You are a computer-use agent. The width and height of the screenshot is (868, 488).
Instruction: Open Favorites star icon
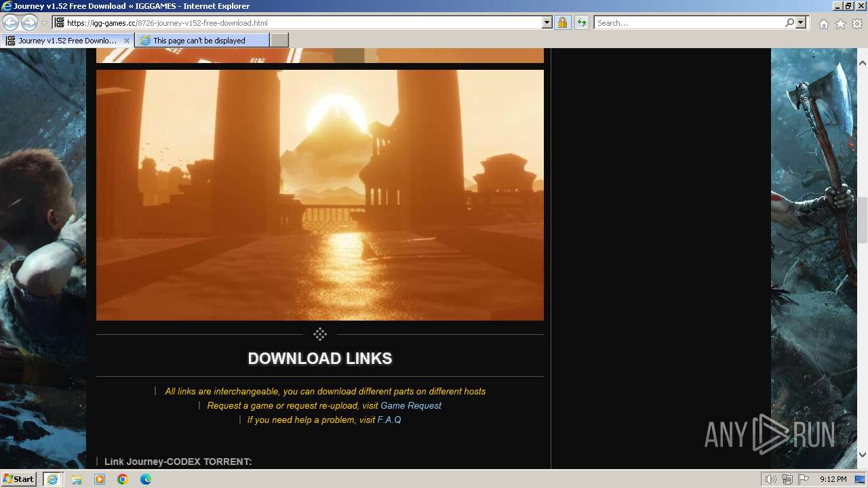click(x=840, y=24)
